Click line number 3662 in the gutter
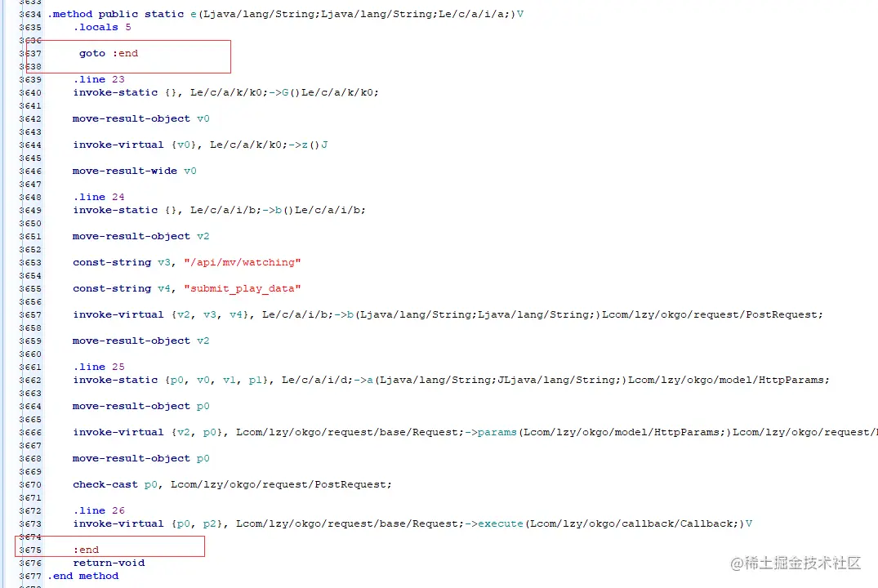Screen dimensions: 878x588 point(30,381)
